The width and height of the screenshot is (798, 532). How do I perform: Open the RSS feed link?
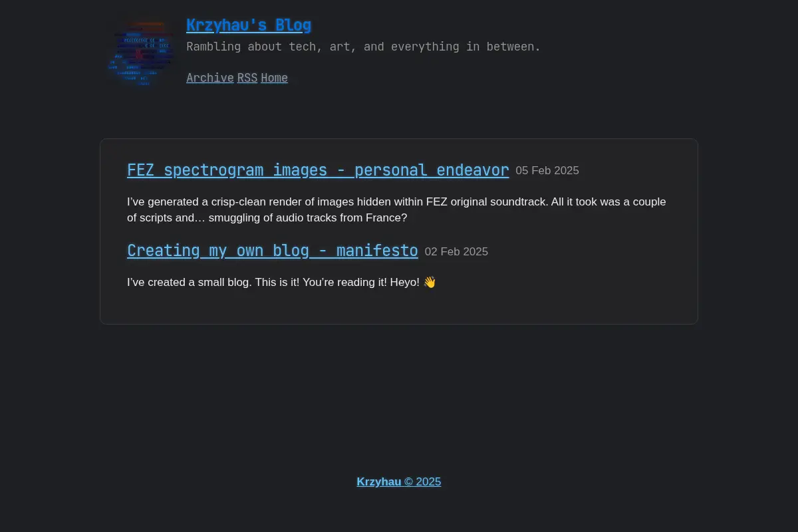[x=247, y=78]
